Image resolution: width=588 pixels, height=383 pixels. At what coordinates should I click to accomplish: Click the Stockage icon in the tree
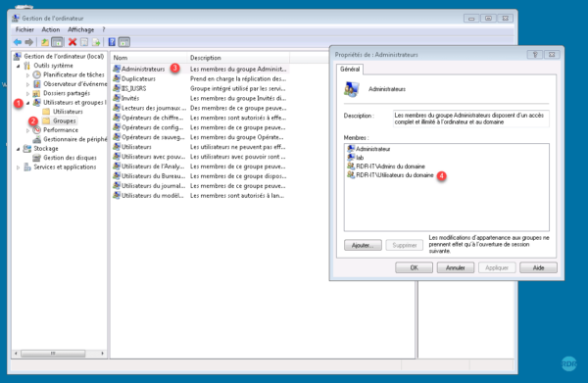click(x=27, y=149)
